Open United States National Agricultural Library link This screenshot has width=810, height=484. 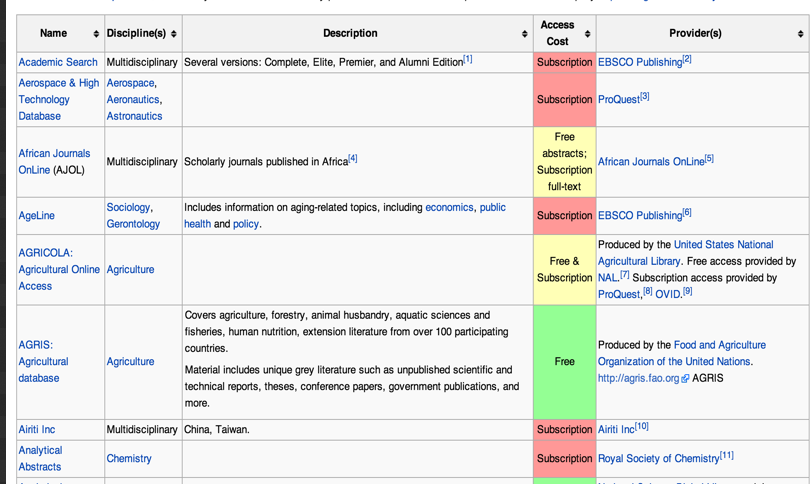click(686, 253)
